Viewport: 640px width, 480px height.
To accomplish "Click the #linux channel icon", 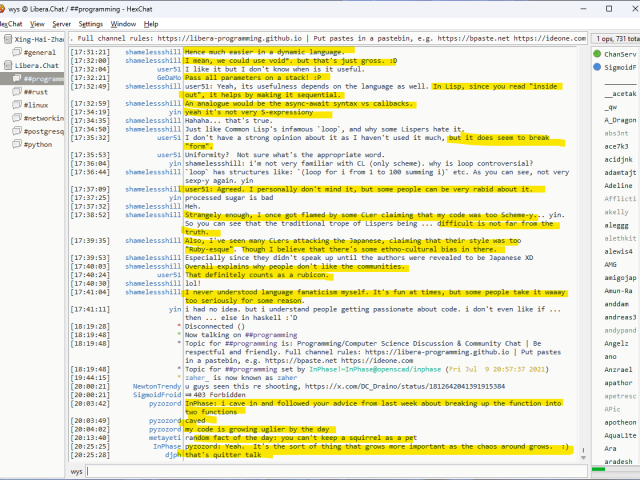I will [x=17, y=104].
